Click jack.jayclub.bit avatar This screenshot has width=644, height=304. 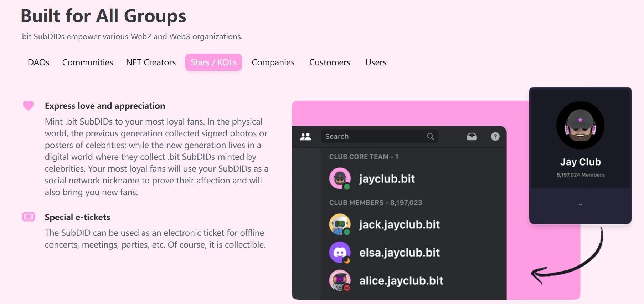(340, 224)
